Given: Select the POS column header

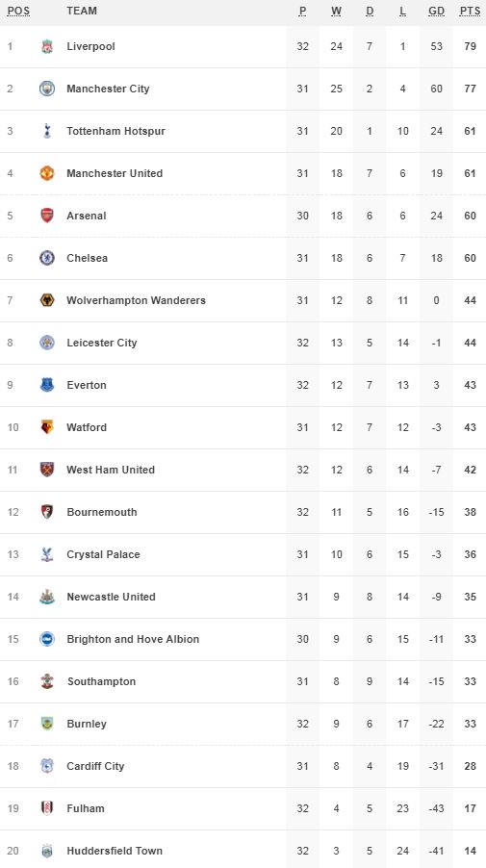Looking at the screenshot, I should pos(18,12).
